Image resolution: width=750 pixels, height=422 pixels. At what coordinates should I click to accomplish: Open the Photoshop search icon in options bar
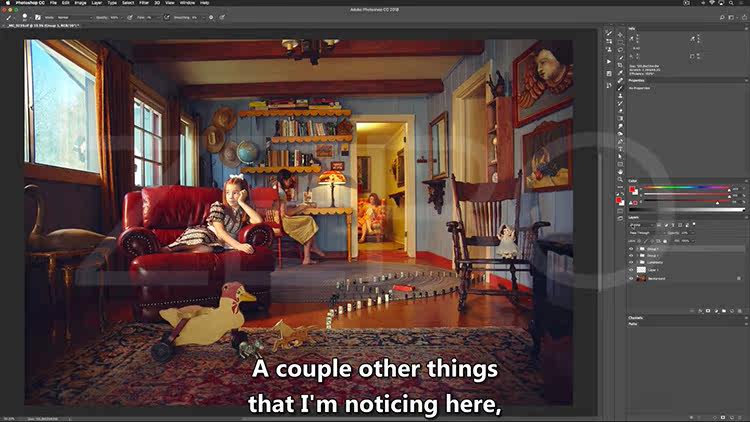[x=722, y=18]
